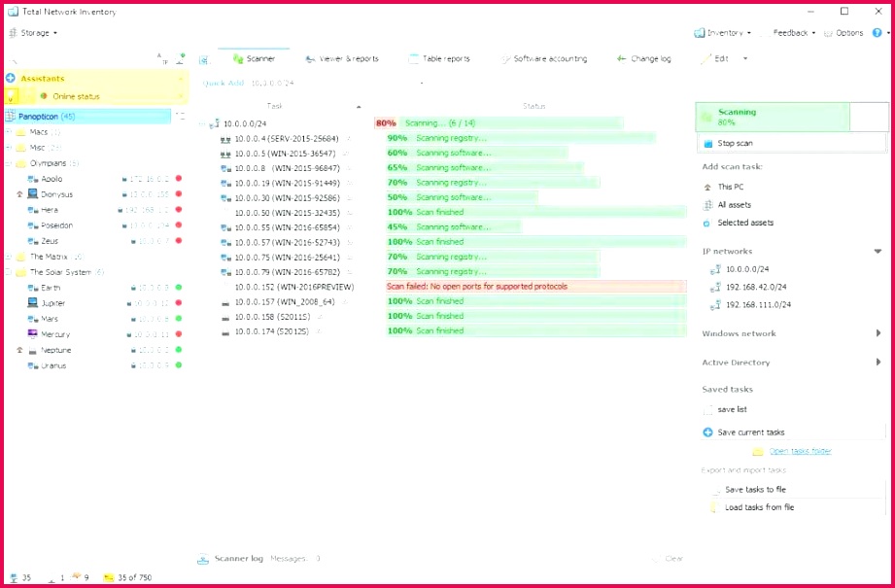Click the Stop scan button
The height and width of the screenshot is (588, 895).
(791, 143)
